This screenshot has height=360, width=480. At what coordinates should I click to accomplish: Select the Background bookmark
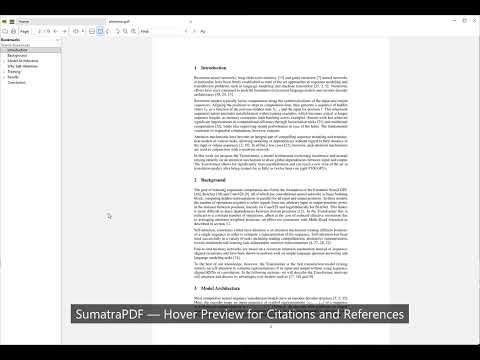click(17, 55)
